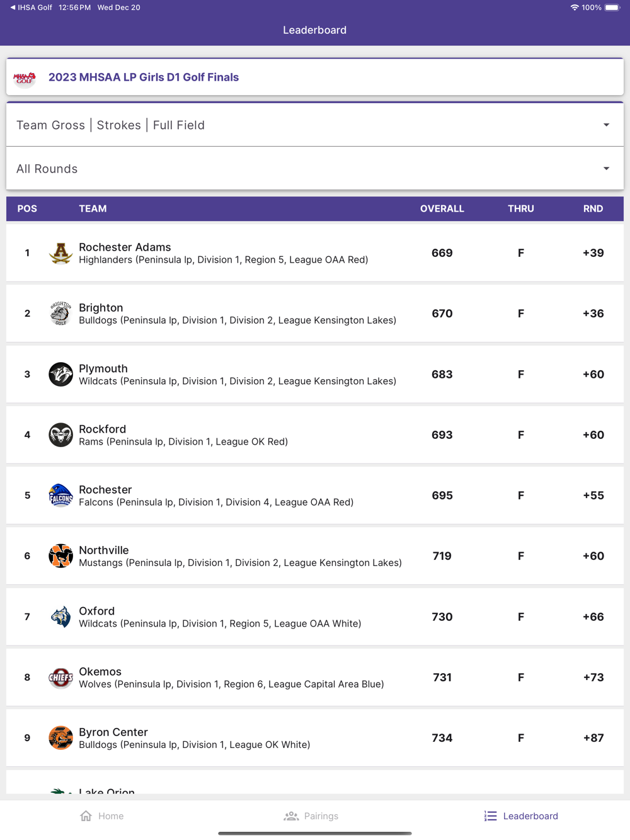Tap the Rochester Falcons logo
The height and width of the screenshot is (840, 630).
60,496
